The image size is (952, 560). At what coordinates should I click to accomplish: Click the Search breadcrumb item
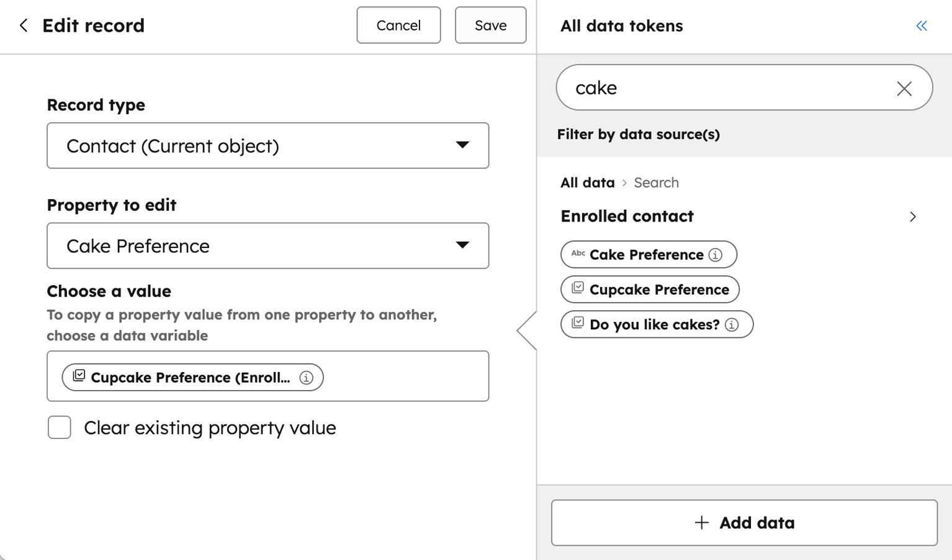[656, 182]
